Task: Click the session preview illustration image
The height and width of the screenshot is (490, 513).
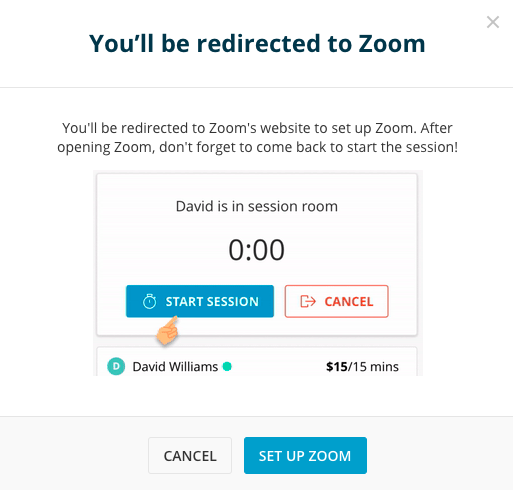Action: tap(258, 273)
